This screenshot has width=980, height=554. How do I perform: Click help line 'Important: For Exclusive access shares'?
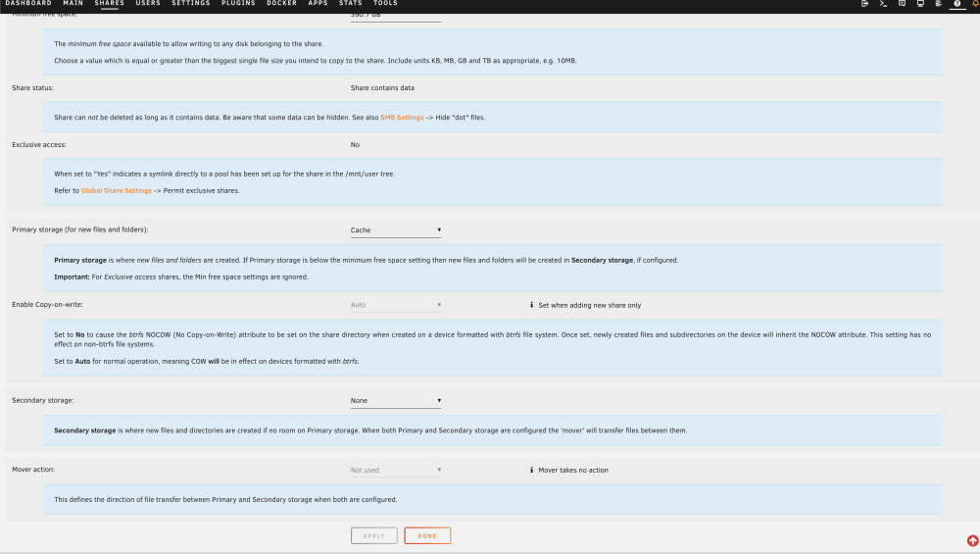click(x=181, y=277)
